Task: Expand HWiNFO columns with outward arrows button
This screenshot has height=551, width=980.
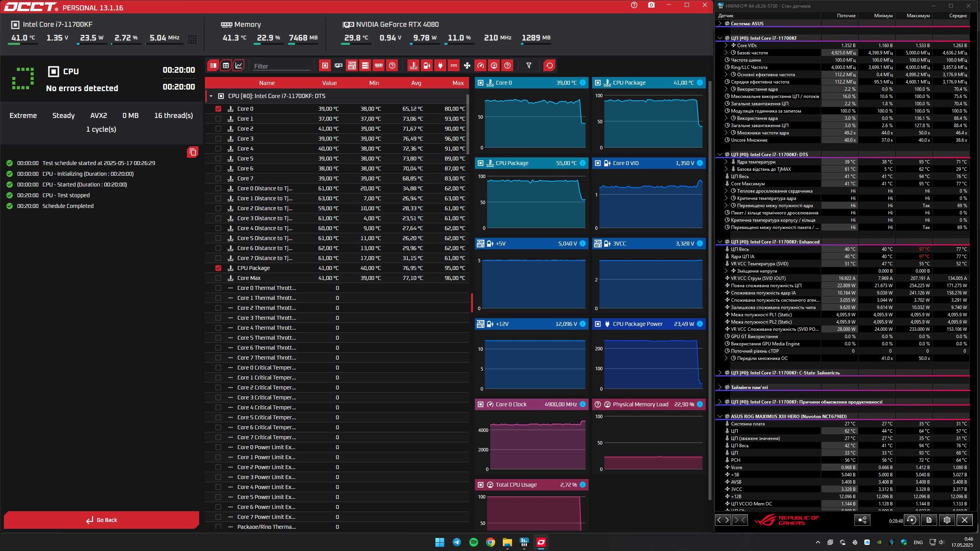Action: 723,520
